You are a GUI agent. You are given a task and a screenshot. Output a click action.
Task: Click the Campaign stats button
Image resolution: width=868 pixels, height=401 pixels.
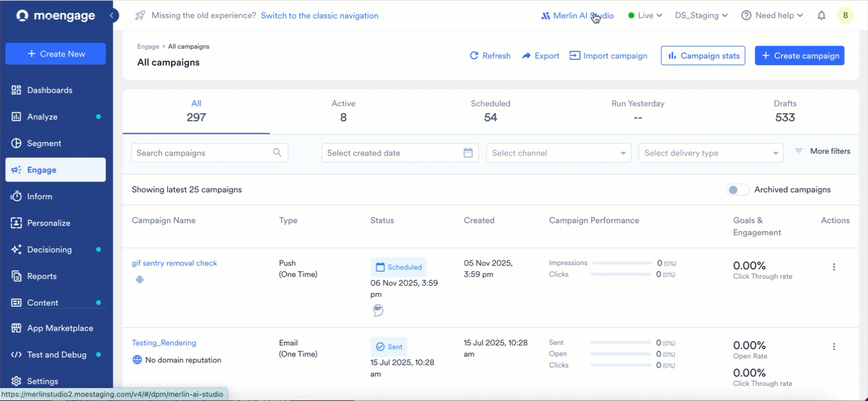pos(703,56)
